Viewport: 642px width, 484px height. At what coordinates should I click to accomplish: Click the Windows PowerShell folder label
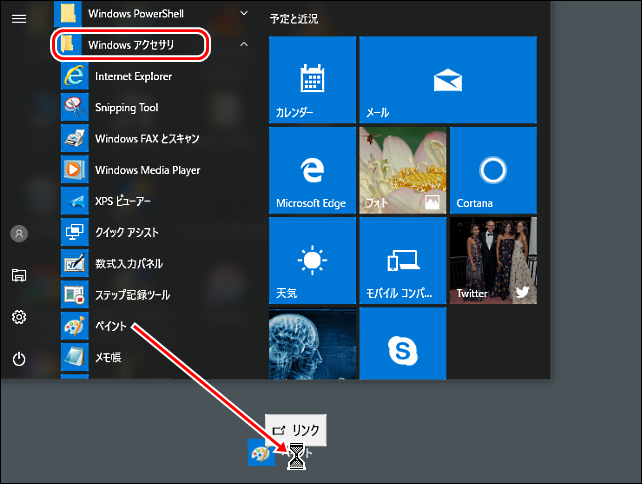pos(136,14)
